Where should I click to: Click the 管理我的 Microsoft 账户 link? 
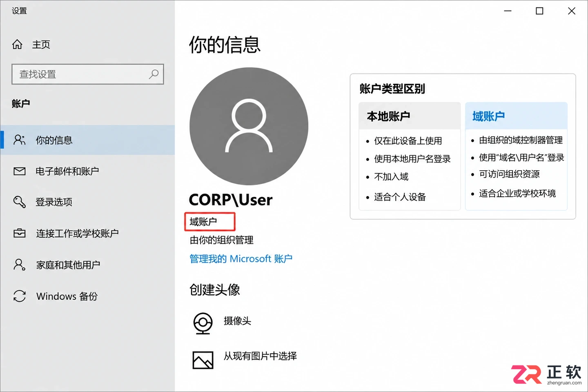coord(241,259)
